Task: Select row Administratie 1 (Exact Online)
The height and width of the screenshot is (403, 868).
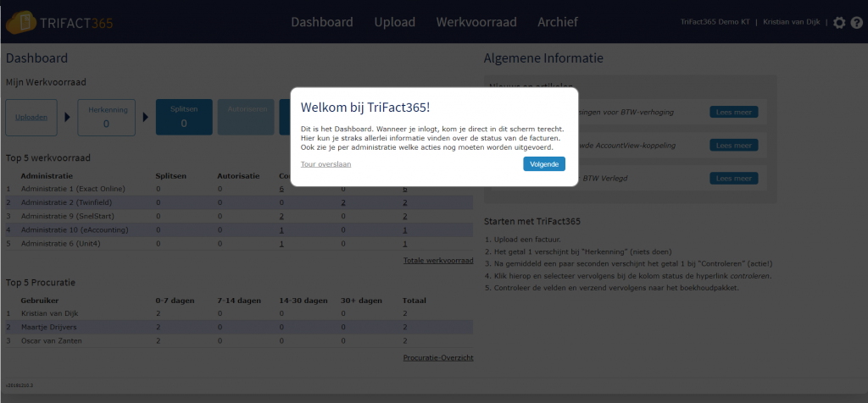Action: point(239,189)
